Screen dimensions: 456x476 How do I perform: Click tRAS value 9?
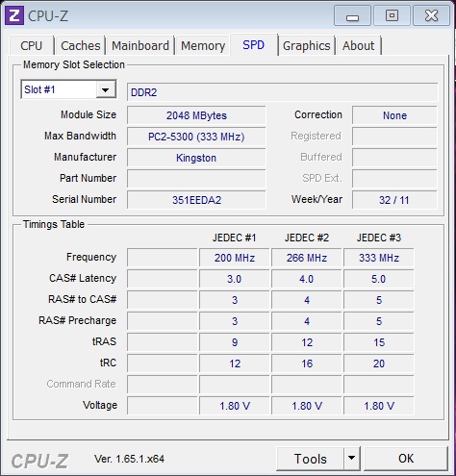(235, 342)
